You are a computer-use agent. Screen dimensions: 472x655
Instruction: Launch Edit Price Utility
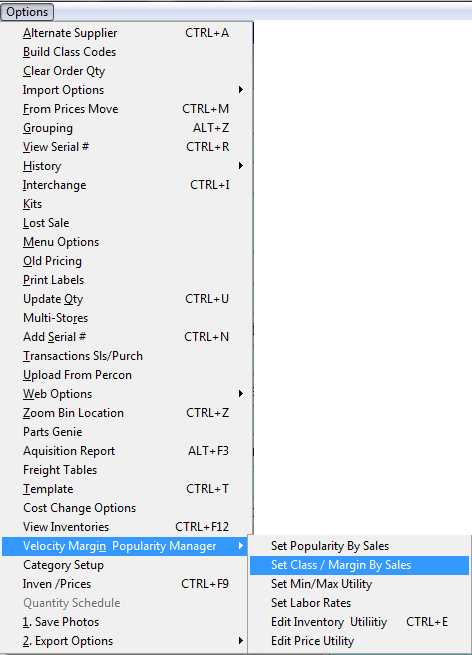[359, 641]
